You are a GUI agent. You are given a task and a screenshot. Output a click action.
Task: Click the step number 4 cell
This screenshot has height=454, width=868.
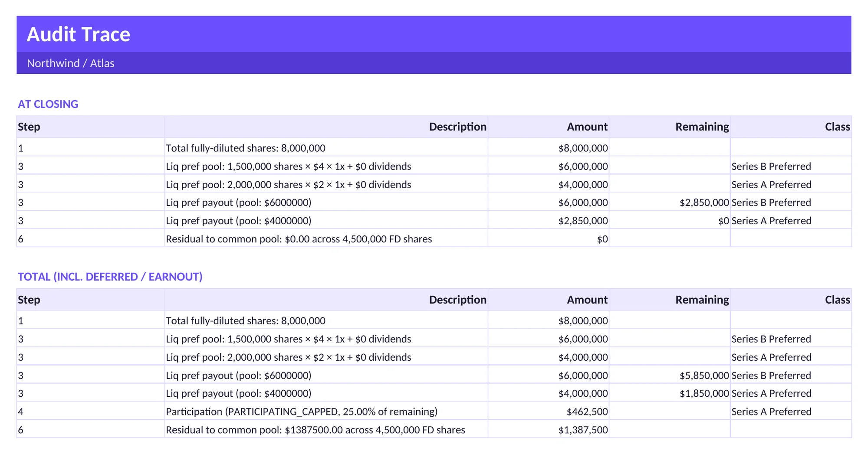pos(91,411)
